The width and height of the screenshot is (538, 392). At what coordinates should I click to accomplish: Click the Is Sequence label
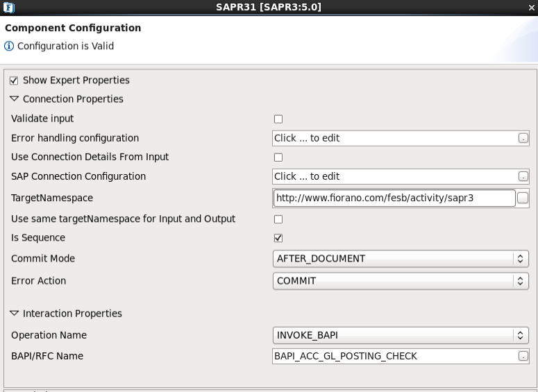point(38,238)
